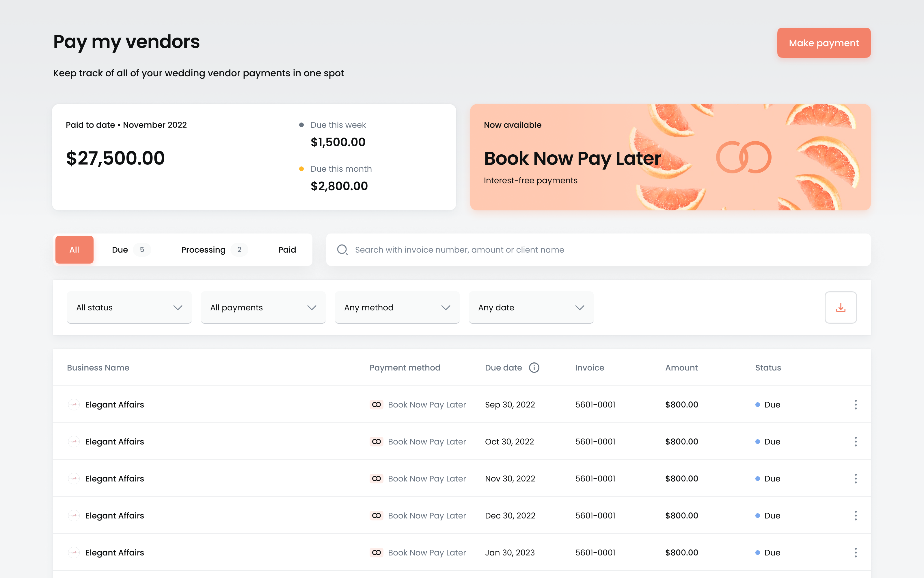Click the Status column header
Image resolution: width=924 pixels, height=578 pixels.
(768, 367)
